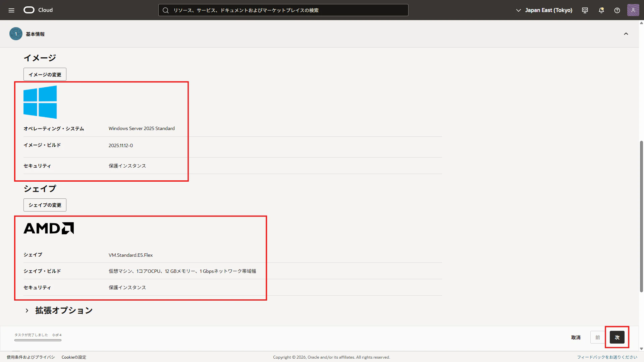Click the search magnifier icon

pos(166,10)
